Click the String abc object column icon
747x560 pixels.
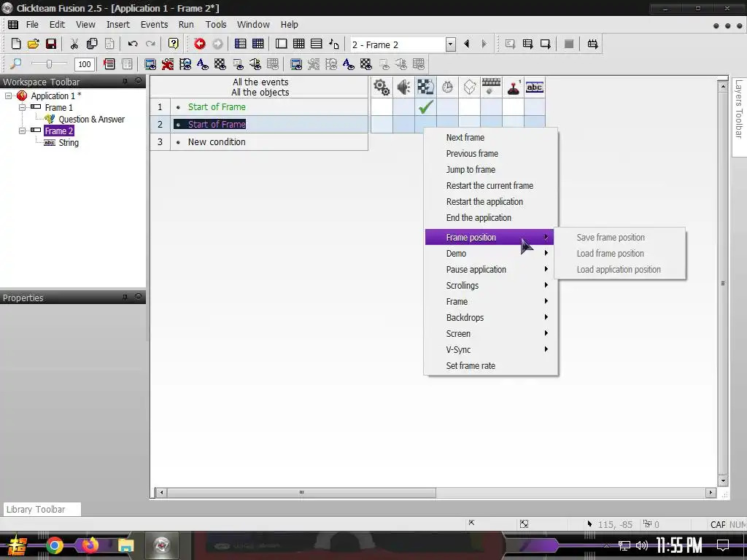click(x=535, y=87)
